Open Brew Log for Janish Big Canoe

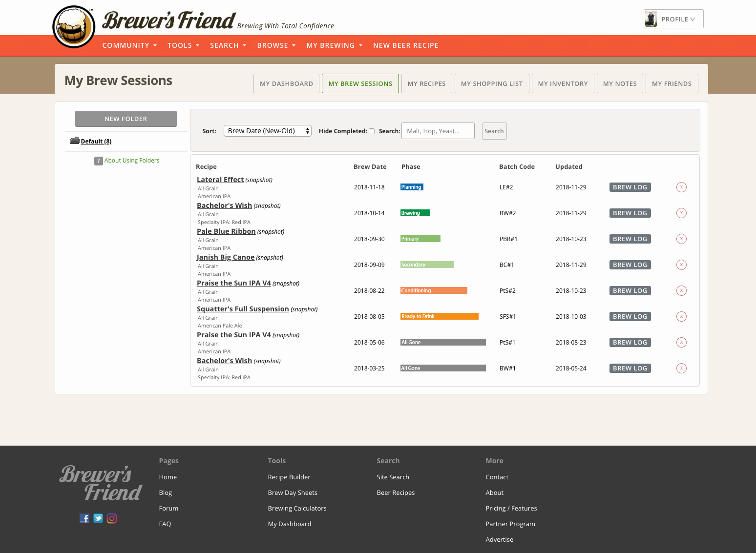630,265
